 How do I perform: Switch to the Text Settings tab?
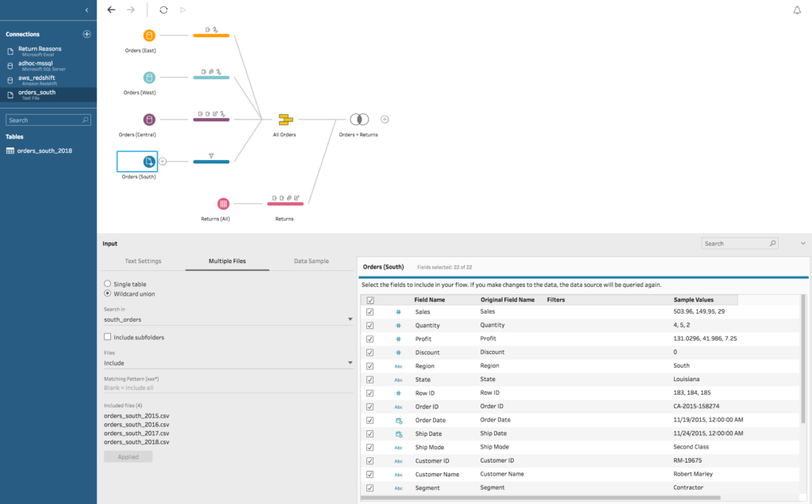tap(143, 261)
